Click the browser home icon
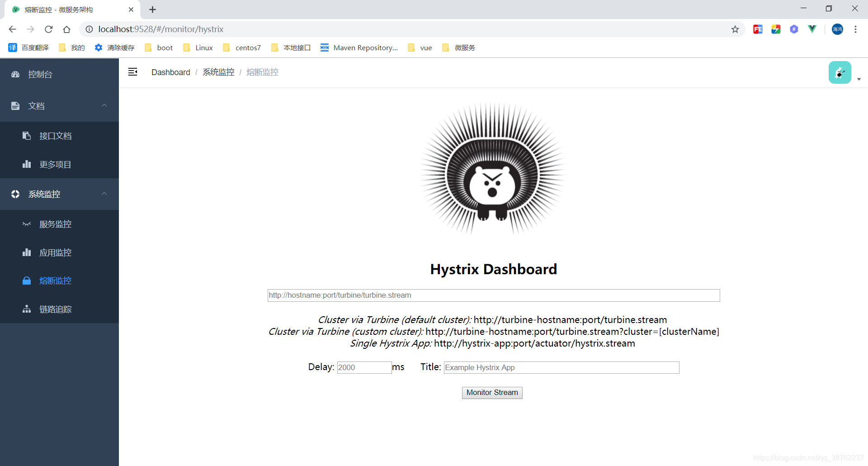This screenshot has height=466, width=868. point(66,29)
